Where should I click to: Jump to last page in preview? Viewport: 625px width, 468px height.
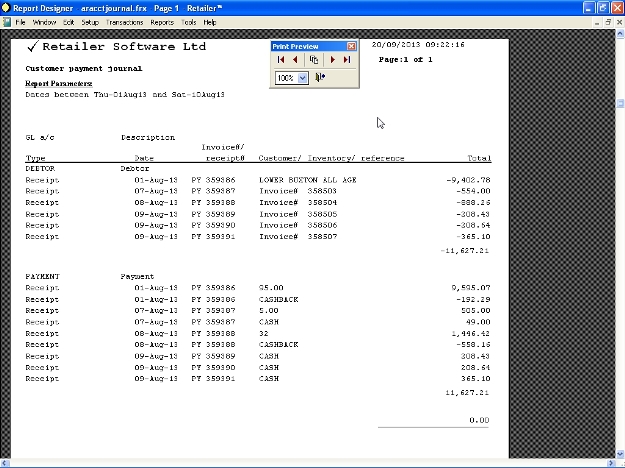pyautogui.click(x=346, y=60)
